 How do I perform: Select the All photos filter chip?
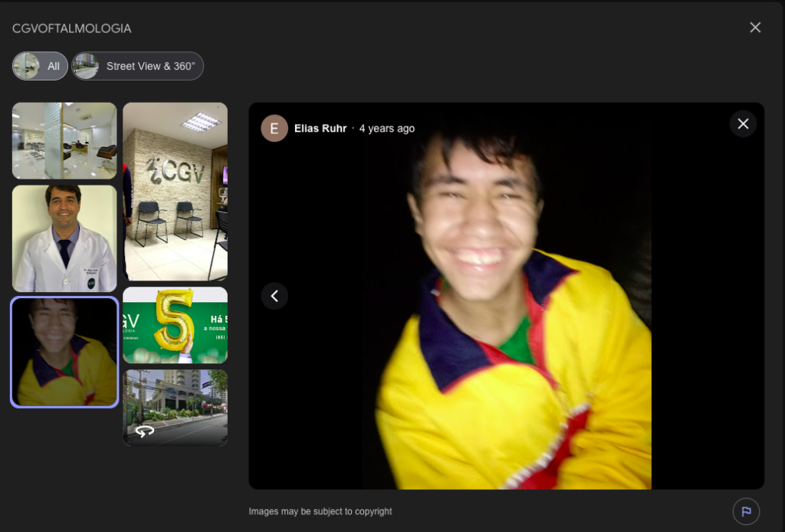(x=40, y=66)
